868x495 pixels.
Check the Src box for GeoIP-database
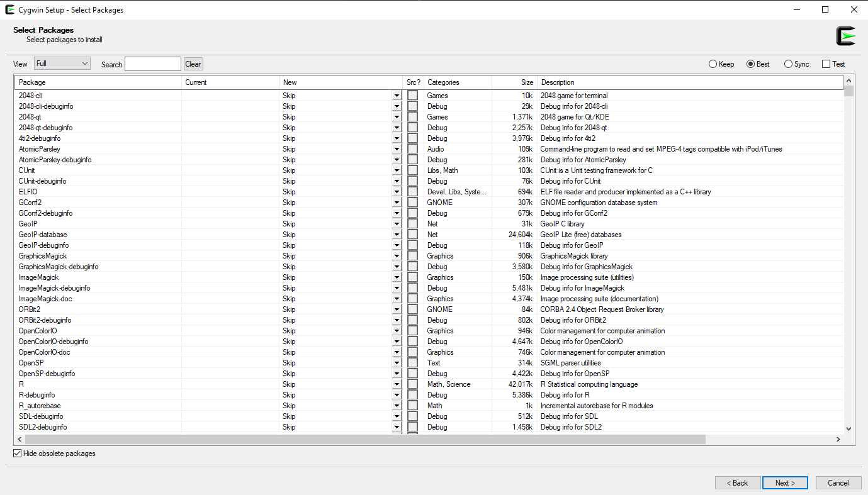click(412, 235)
